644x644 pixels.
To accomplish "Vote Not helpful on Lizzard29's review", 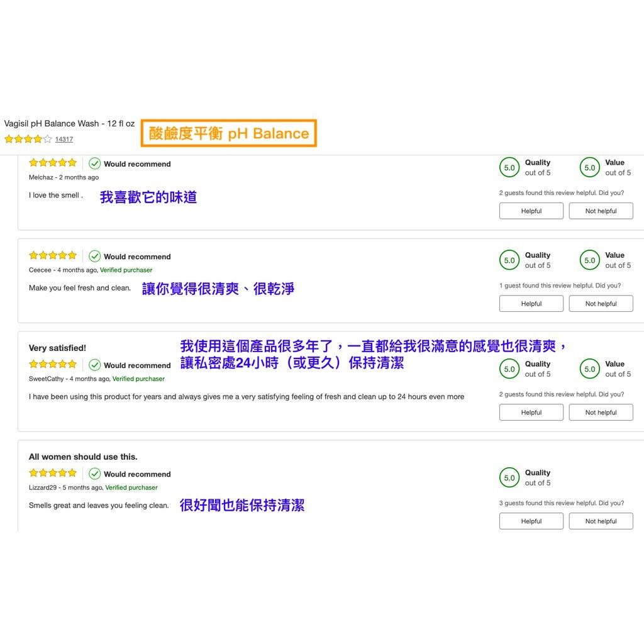I will (x=601, y=521).
